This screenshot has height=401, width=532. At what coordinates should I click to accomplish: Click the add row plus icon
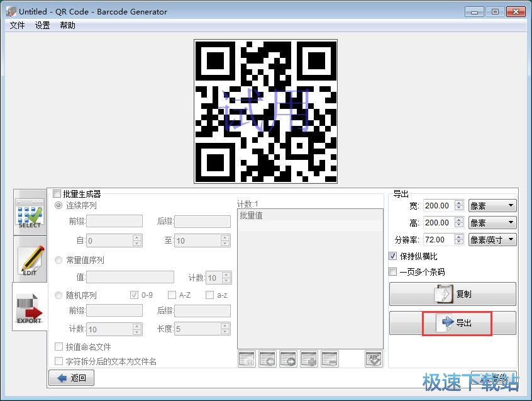point(309,359)
